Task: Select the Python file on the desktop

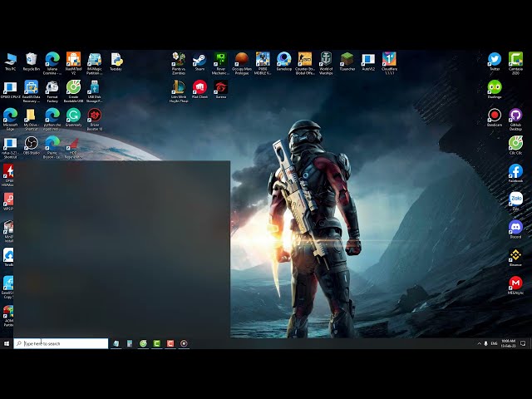Action: tap(116, 62)
